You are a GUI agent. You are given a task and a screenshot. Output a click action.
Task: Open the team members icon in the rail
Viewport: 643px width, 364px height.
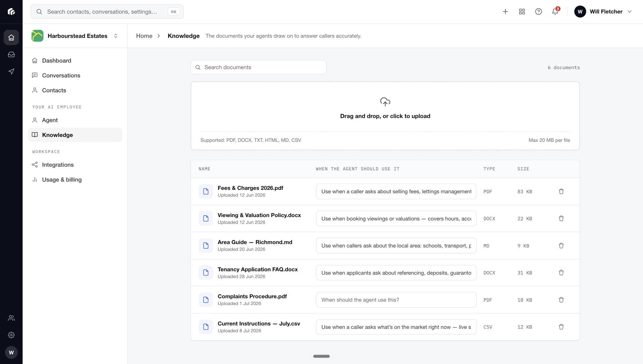click(x=11, y=318)
